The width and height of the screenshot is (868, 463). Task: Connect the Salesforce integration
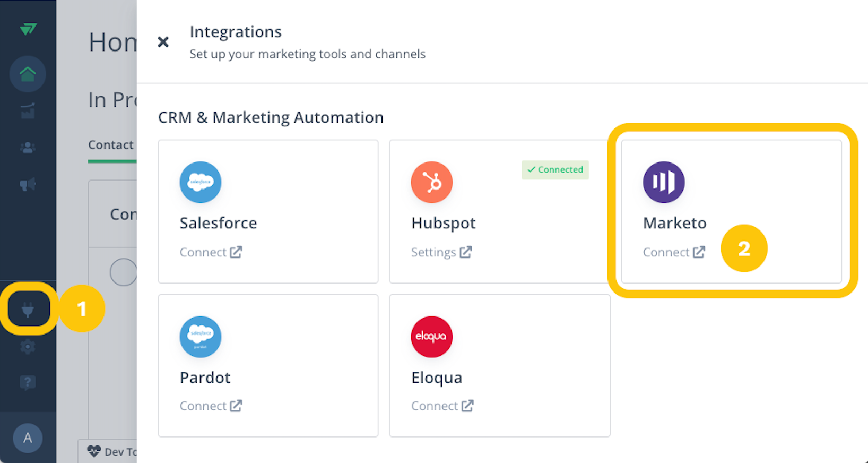pos(211,252)
